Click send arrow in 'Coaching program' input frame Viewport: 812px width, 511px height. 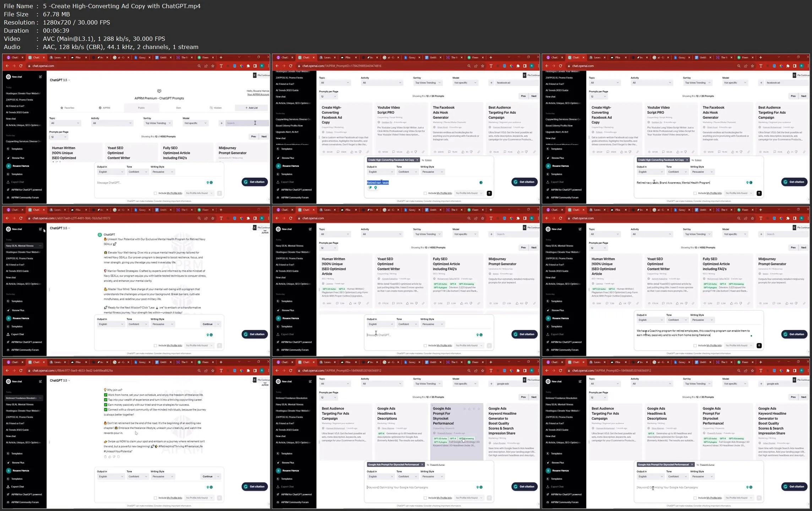point(759,346)
